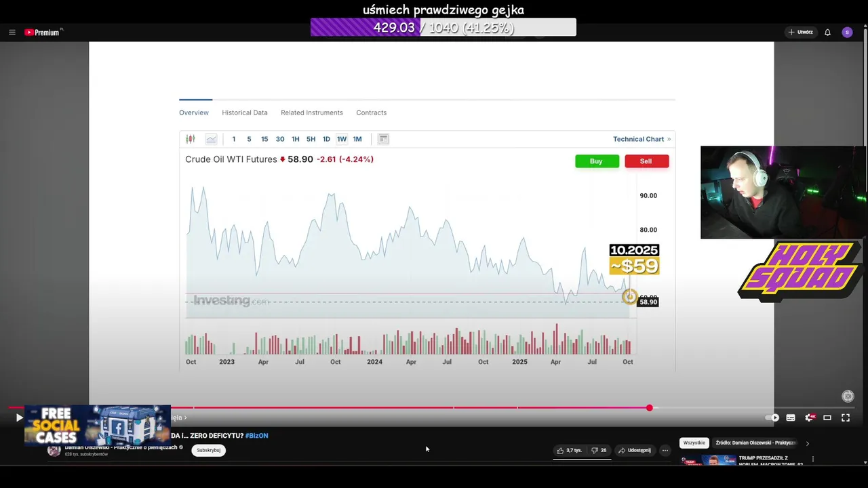Dislike the video (26)
This screenshot has height=488, width=868.
click(599, 450)
